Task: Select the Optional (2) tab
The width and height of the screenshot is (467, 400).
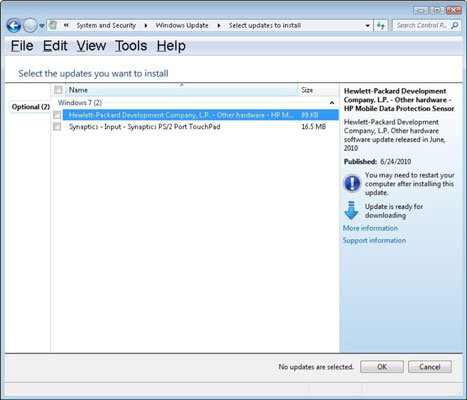Action: tap(31, 107)
